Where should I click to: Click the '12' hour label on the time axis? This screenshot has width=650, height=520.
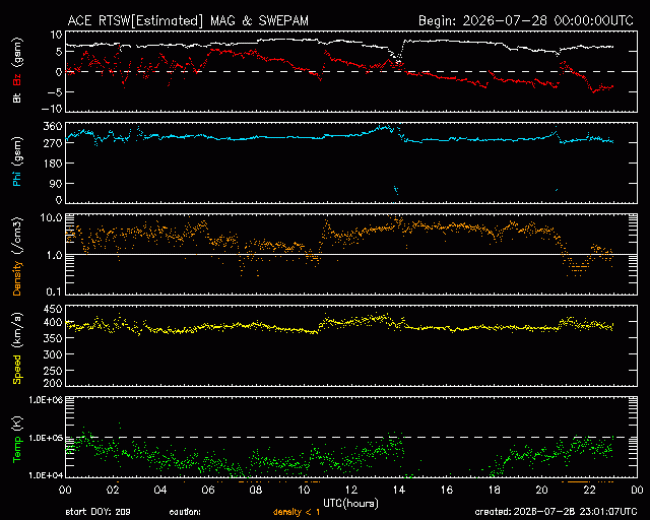coord(351,490)
